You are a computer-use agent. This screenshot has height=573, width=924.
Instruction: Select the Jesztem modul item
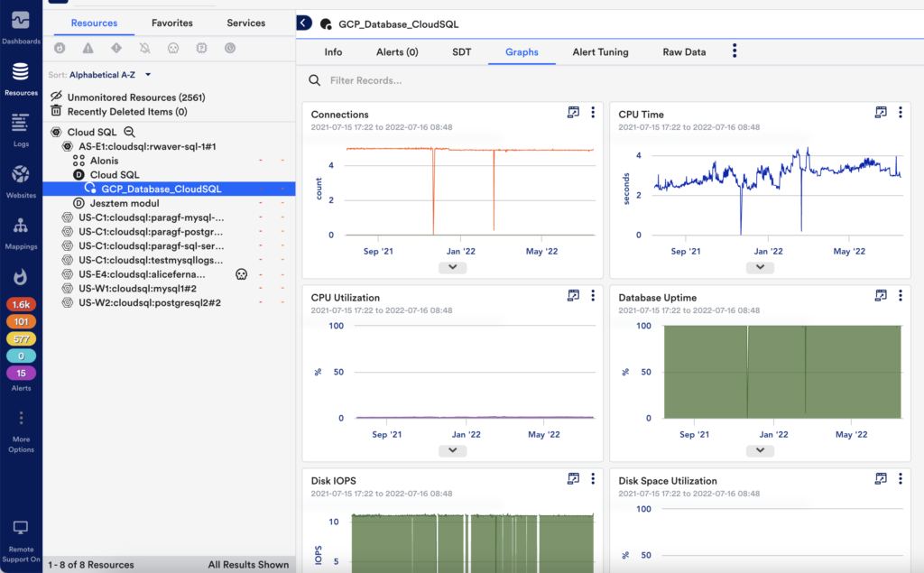pyautogui.click(x=125, y=203)
